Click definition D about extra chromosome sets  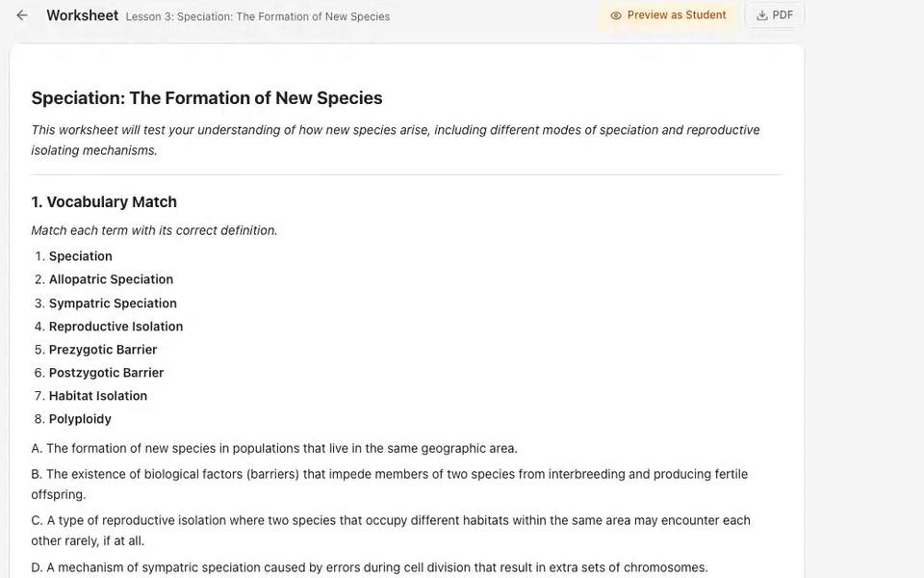pyautogui.click(x=370, y=567)
